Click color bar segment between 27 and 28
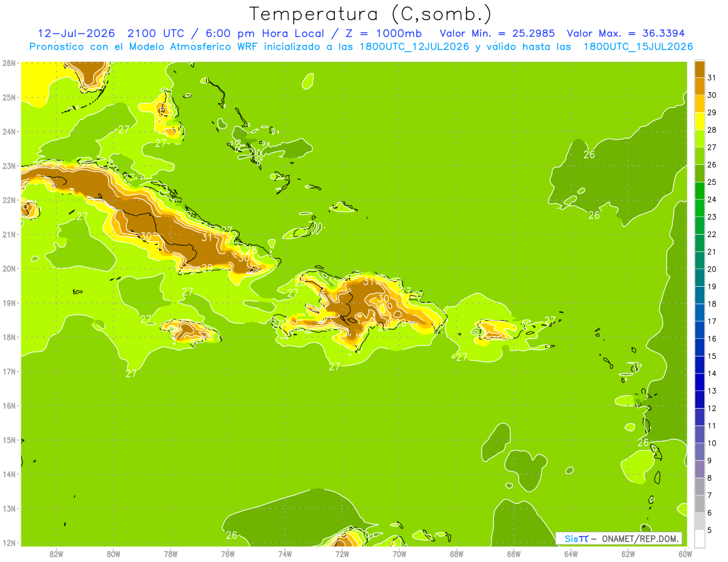Image resolution: width=728 pixels, height=562 pixels. click(x=699, y=139)
